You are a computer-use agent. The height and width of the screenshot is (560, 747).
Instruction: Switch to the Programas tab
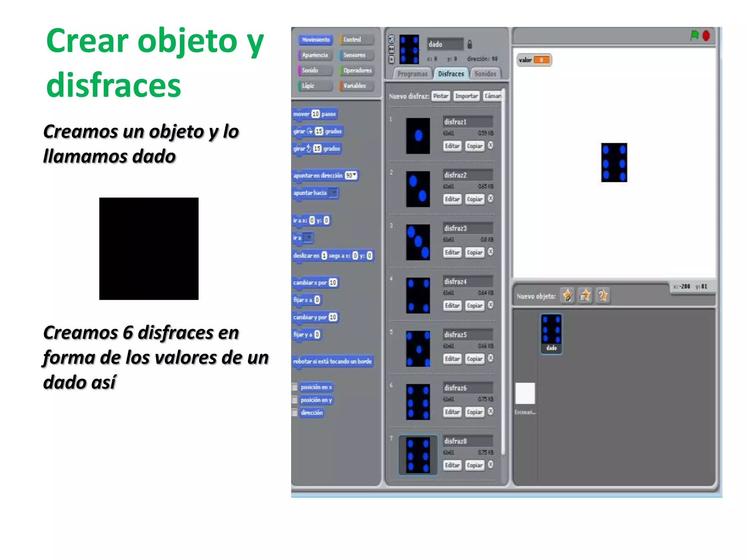tap(413, 74)
